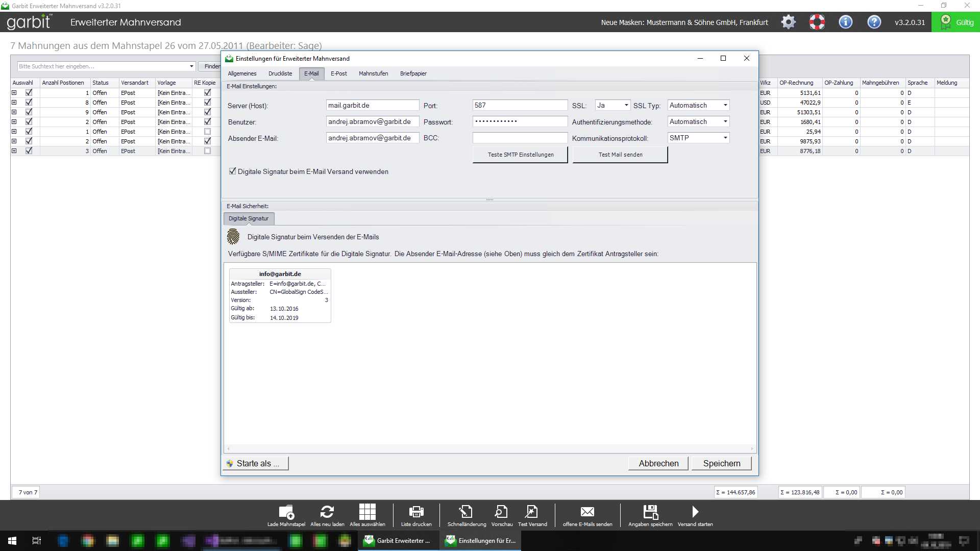Switch to the Briefpapier tab

tap(413, 73)
